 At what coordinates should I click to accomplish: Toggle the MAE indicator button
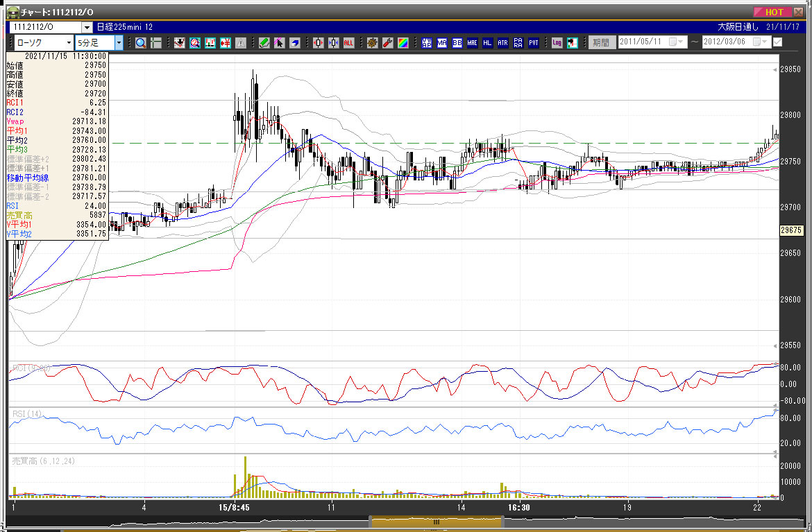pos(473,43)
